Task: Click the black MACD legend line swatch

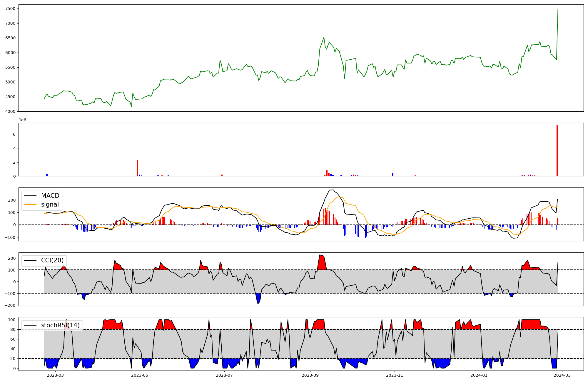Action: (x=30, y=196)
